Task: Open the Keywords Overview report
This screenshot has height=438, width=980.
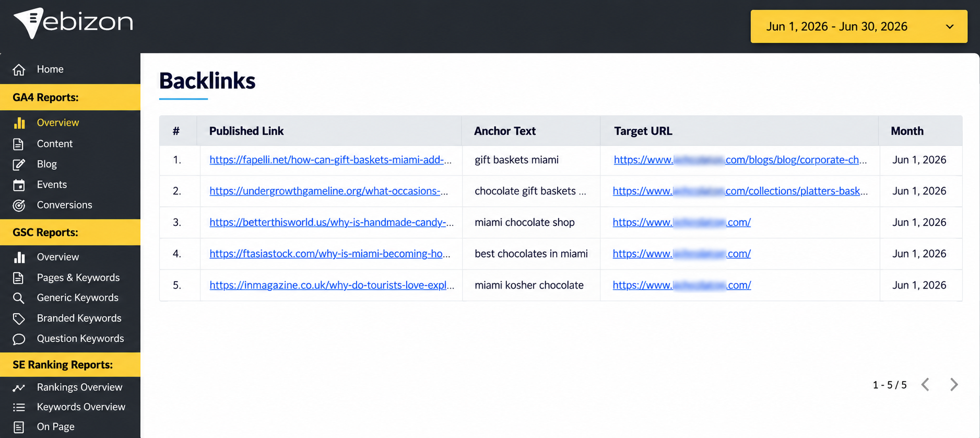Action: 81,407
